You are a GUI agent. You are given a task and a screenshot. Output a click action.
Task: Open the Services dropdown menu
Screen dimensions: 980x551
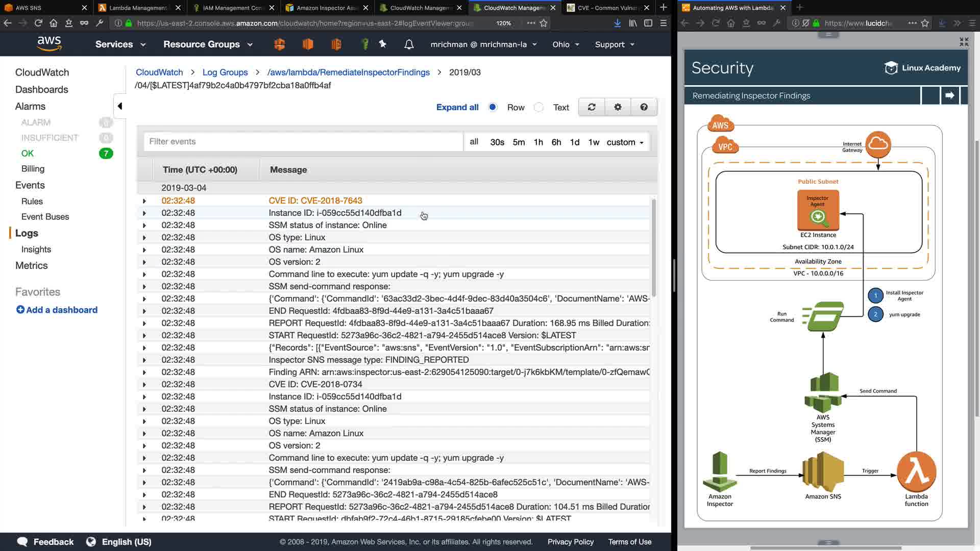(120, 44)
